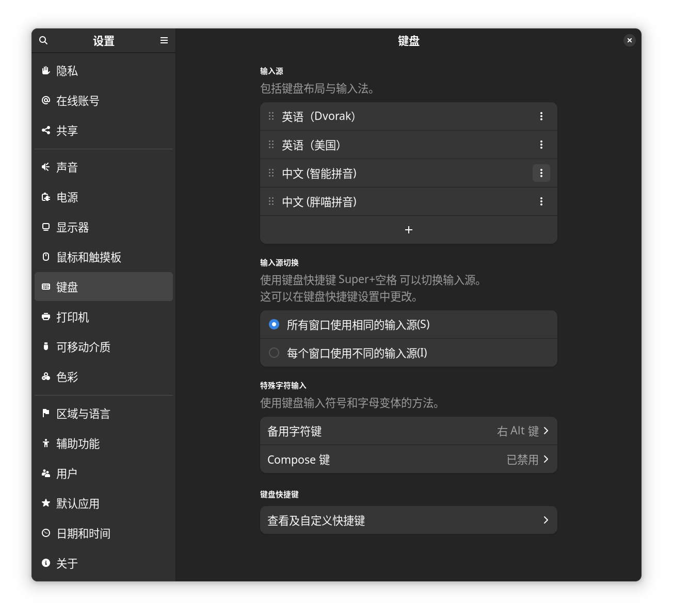The width and height of the screenshot is (673, 616).
Task: Add a new input source with plus button
Action: (x=409, y=230)
